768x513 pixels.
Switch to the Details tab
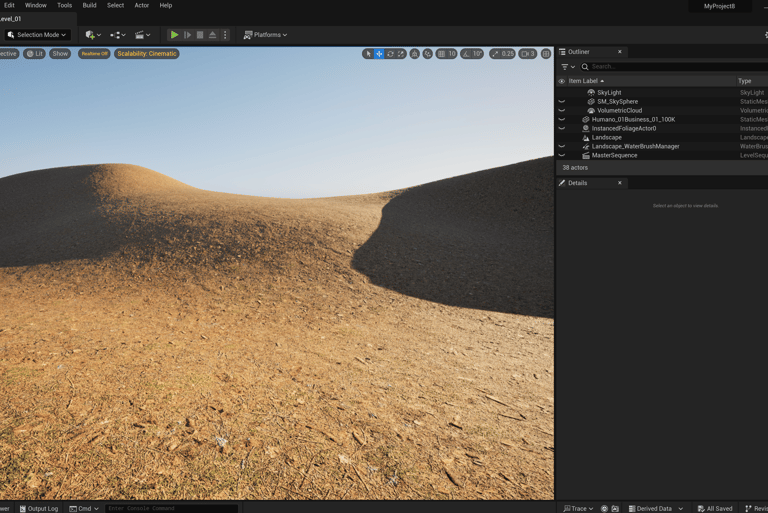tap(577, 183)
